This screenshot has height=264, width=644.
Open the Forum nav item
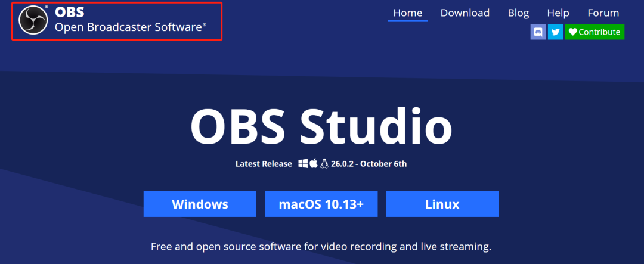[603, 13]
